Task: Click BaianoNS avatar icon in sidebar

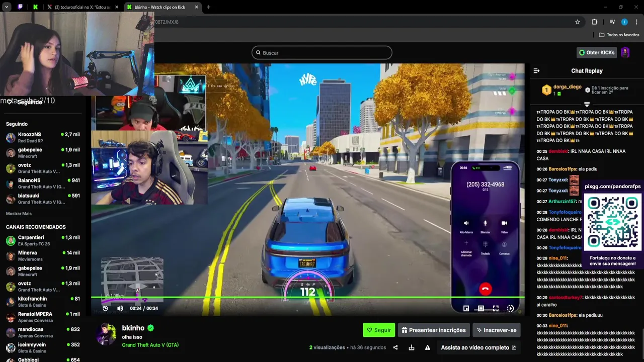Action: coord(11,184)
